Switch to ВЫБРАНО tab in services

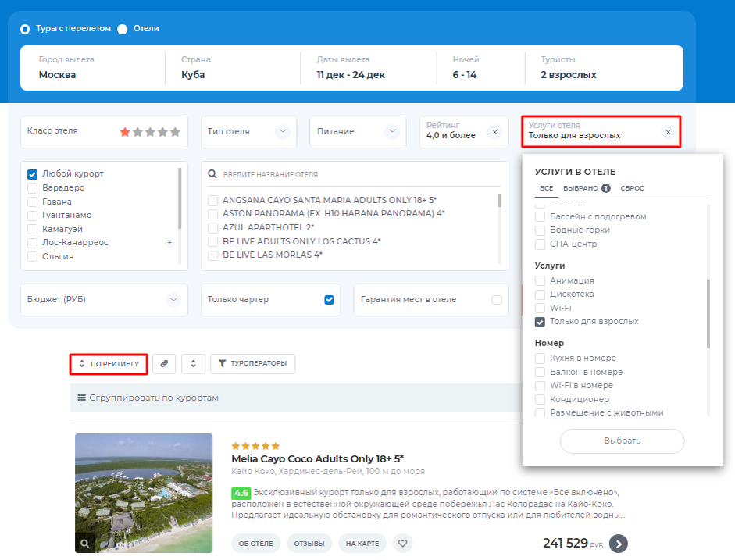click(587, 188)
